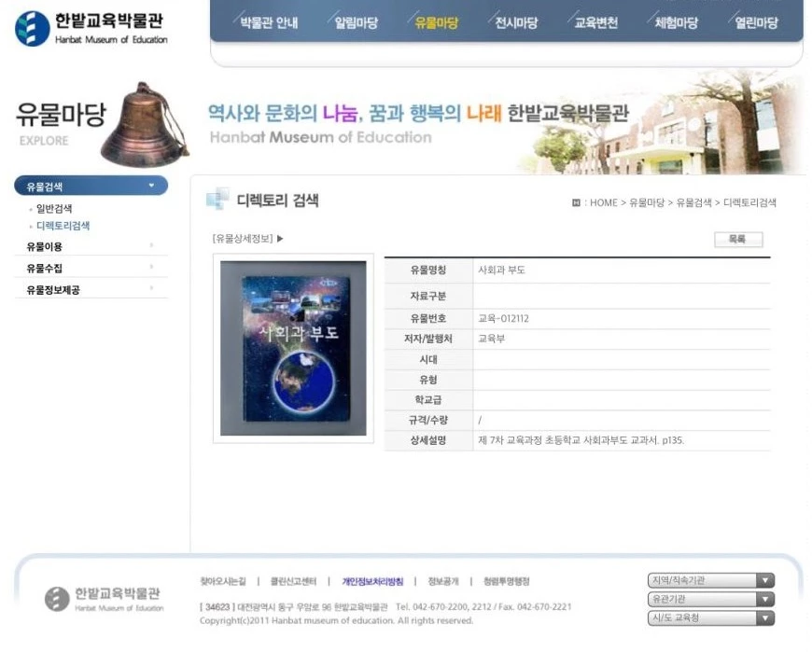812x652 pixels.
Task: Select the 전시마당 top menu item
Action: pos(516,23)
